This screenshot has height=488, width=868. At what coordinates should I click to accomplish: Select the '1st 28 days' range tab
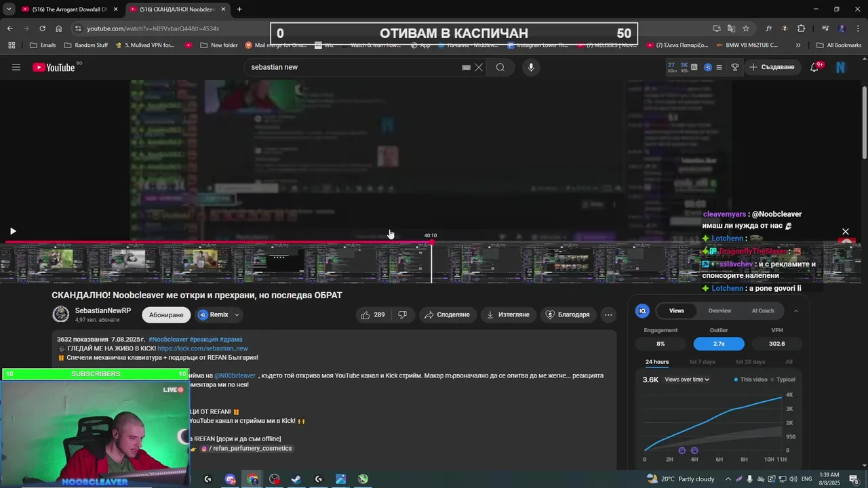[750, 362]
